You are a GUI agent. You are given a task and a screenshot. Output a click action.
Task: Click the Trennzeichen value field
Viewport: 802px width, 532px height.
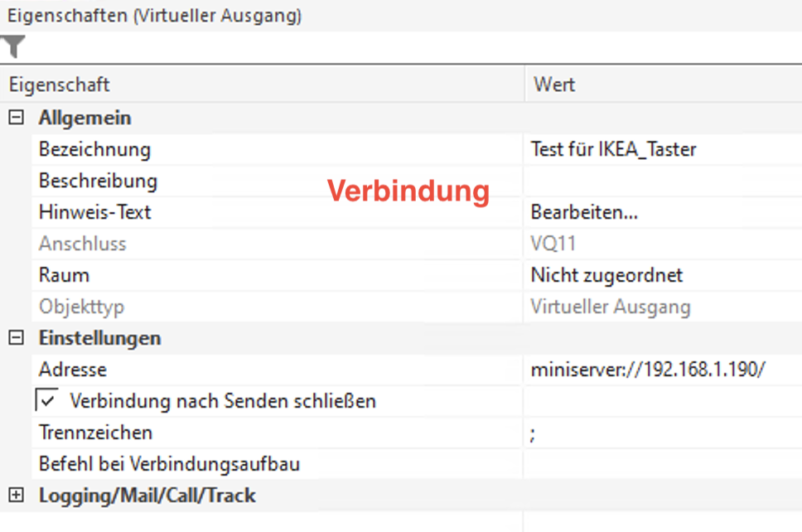click(661, 433)
